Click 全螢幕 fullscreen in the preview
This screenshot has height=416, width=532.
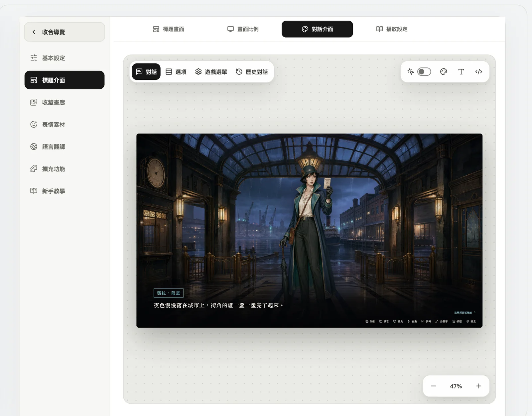pos(442,321)
